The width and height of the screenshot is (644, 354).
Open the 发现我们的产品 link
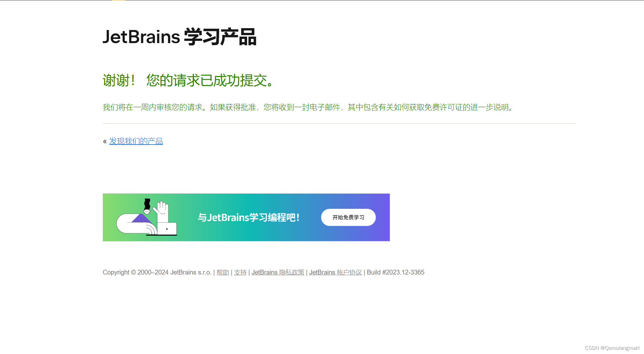tap(136, 141)
